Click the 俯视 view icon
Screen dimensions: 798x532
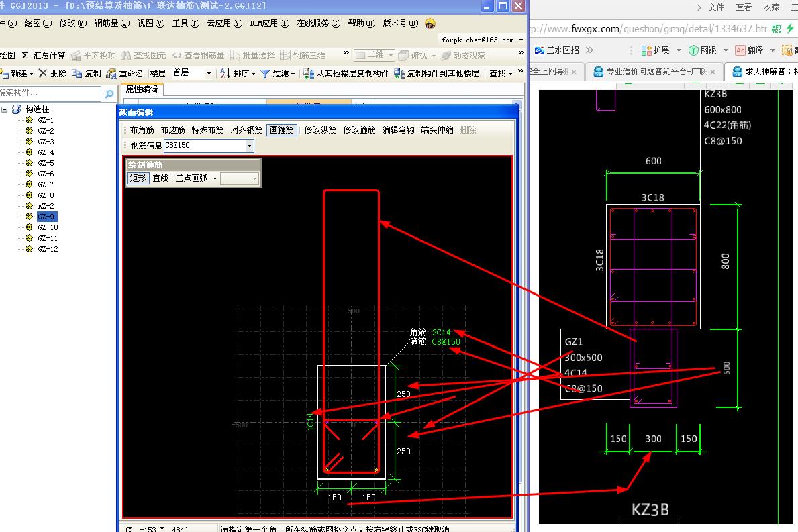pos(403,56)
